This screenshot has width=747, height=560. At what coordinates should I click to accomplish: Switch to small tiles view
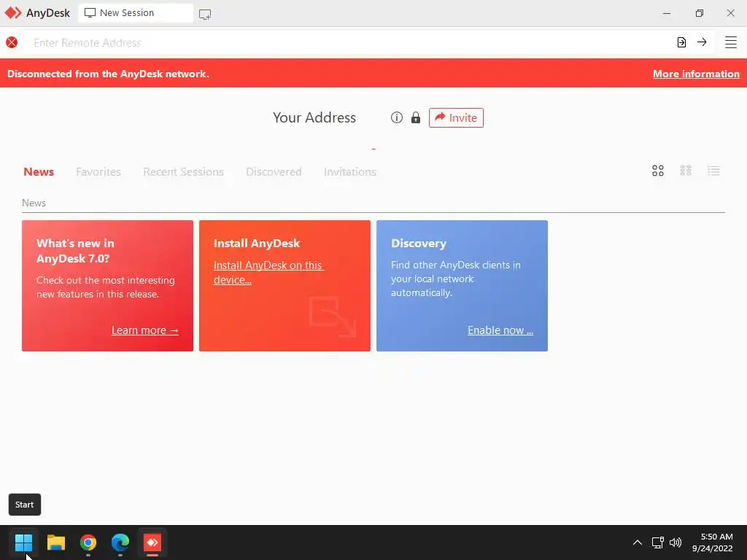pyautogui.click(x=686, y=171)
